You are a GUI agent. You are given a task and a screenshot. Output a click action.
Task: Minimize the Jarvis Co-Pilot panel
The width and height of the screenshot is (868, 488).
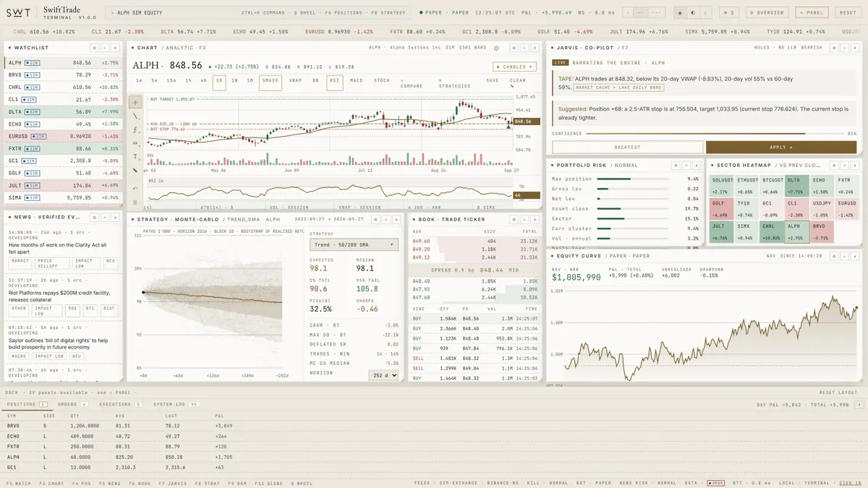pos(845,47)
